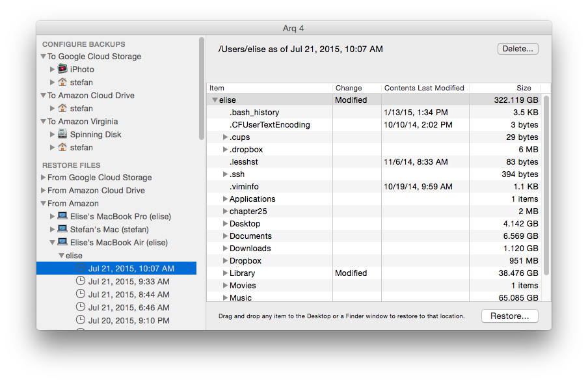Expand the Library folder row
This screenshot has height=382, width=588.
pos(225,273)
